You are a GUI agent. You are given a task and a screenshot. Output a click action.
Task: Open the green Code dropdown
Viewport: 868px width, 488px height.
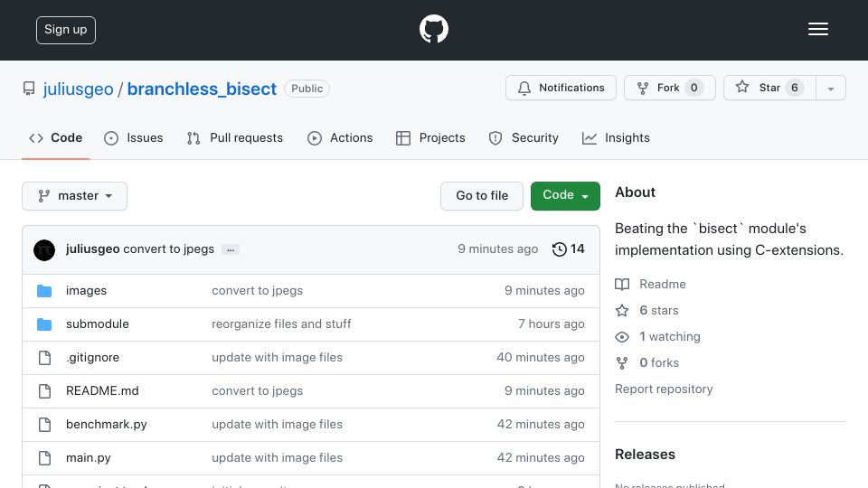tap(565, 196)
